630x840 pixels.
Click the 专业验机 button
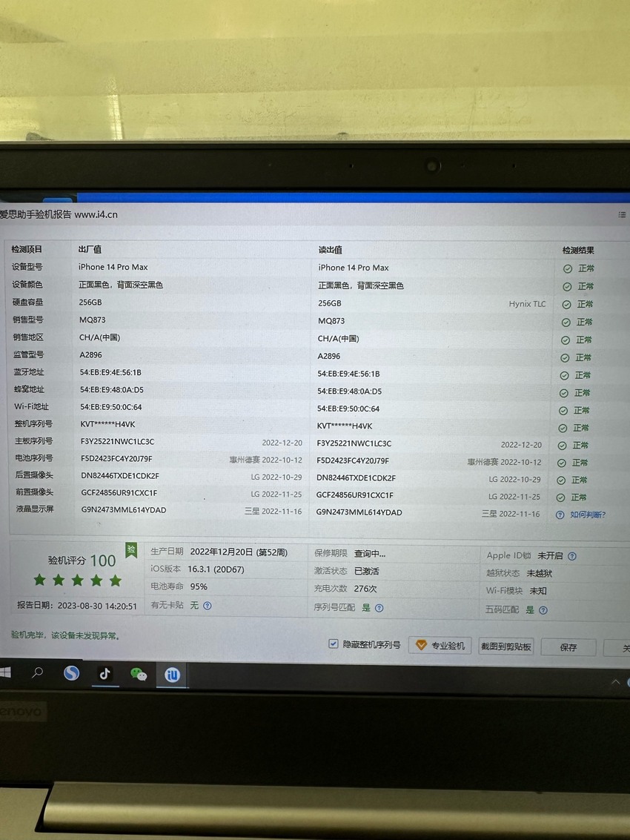click(440, 646)
